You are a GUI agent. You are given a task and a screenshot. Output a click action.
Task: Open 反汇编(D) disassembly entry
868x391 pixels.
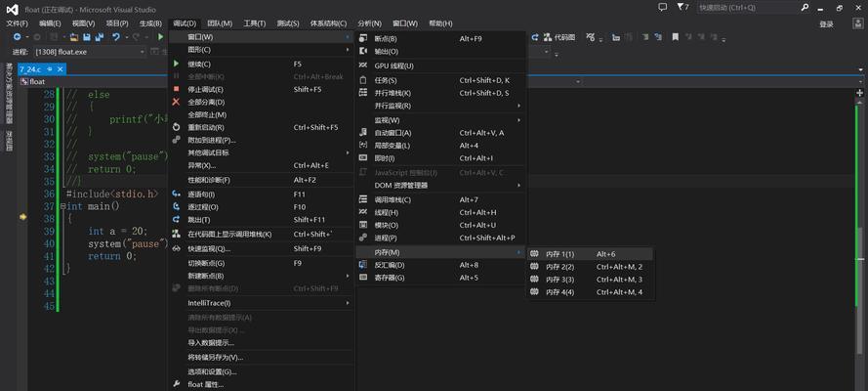pos(440,265)
